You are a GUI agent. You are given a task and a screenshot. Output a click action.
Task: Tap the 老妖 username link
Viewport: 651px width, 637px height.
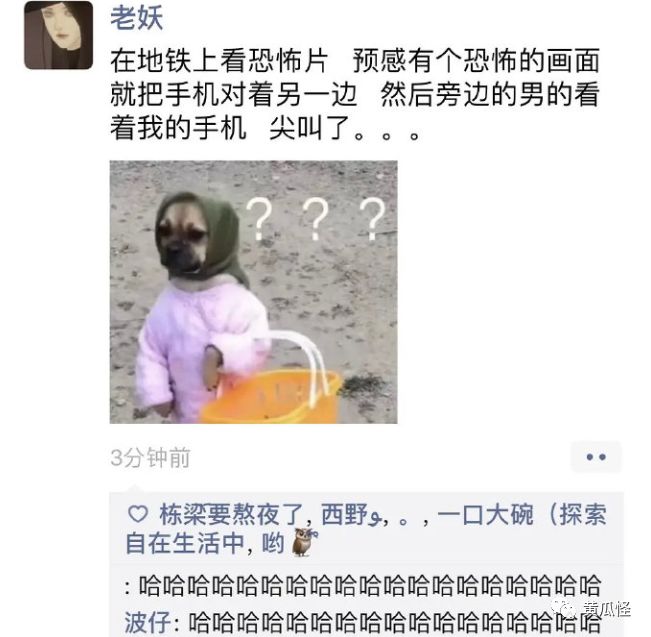136,18
